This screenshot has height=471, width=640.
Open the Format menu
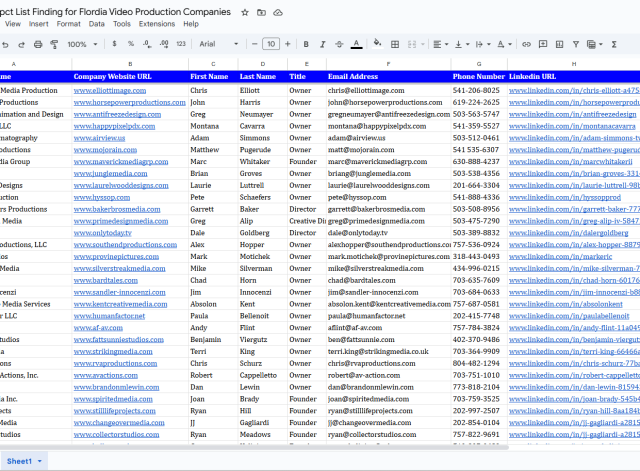69,24
